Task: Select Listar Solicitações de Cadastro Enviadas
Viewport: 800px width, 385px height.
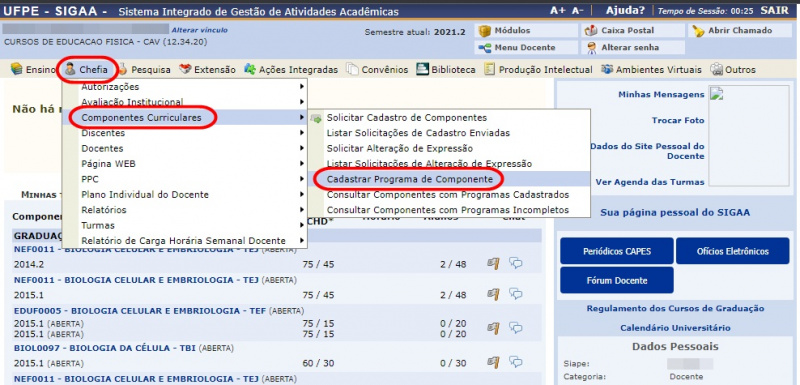Action: pos(449,133)
